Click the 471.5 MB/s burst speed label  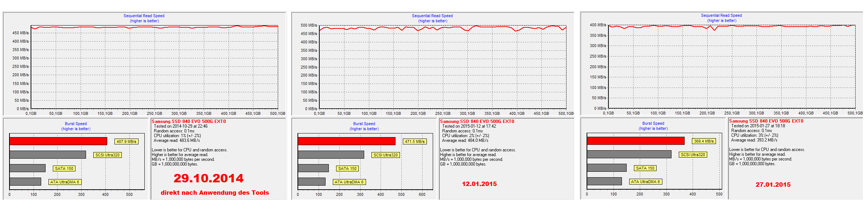[x=415, y=141]
